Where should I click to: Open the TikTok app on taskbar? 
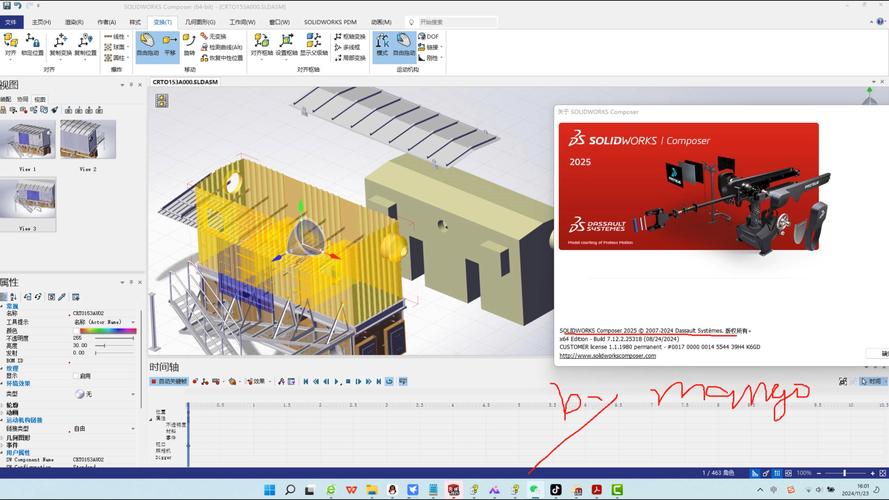coord(556,489)
